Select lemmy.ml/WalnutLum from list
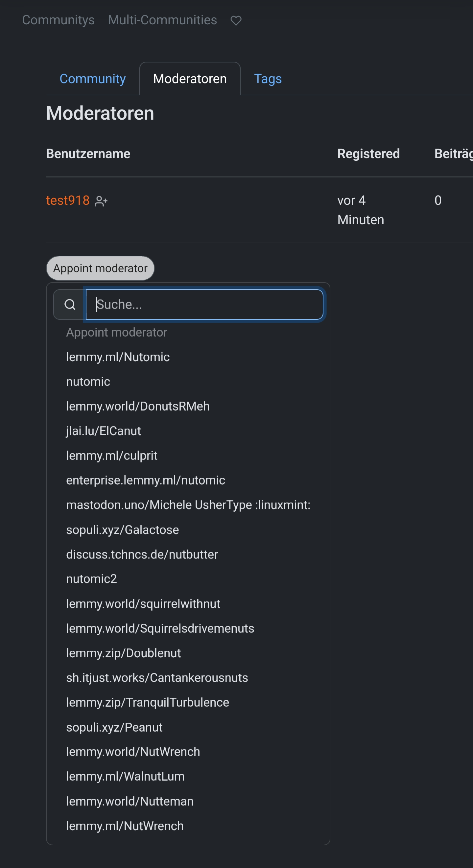 point(125,776)
